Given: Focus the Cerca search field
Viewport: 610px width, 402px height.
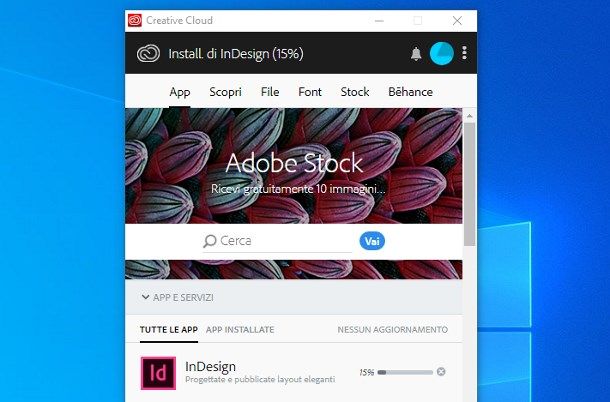Looking at the screenshot, I should [x=277, y=241].
